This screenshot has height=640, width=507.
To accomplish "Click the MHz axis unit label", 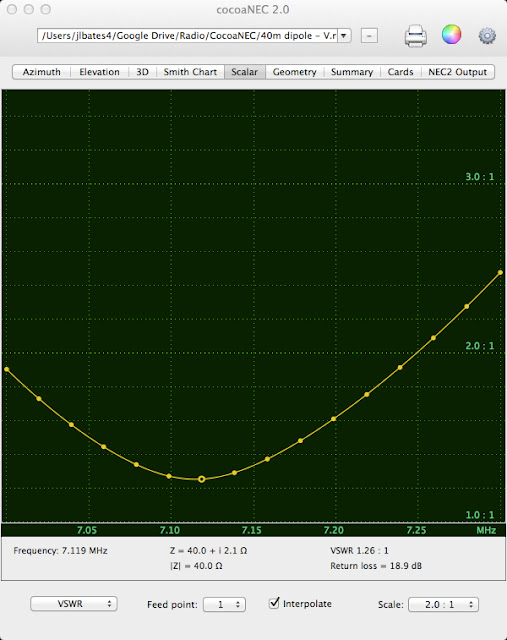I will click(x=486, y=530).
